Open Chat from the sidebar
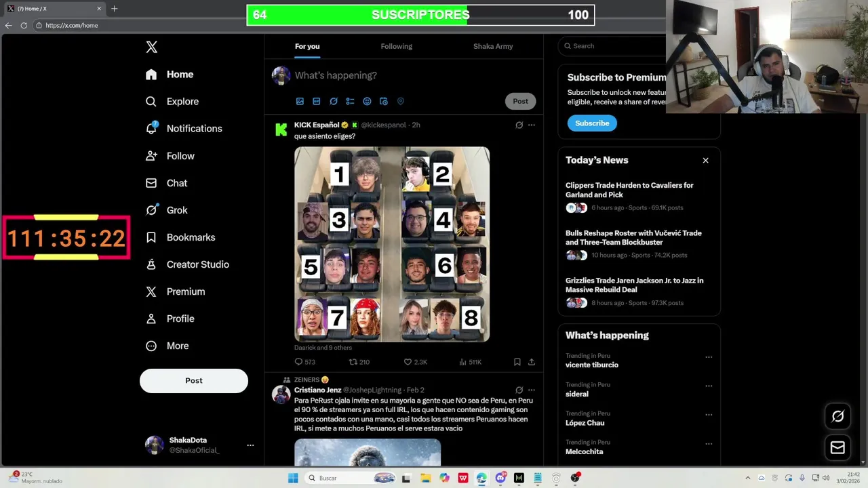The width and height of the screenshot is (868, 488). 167,183
